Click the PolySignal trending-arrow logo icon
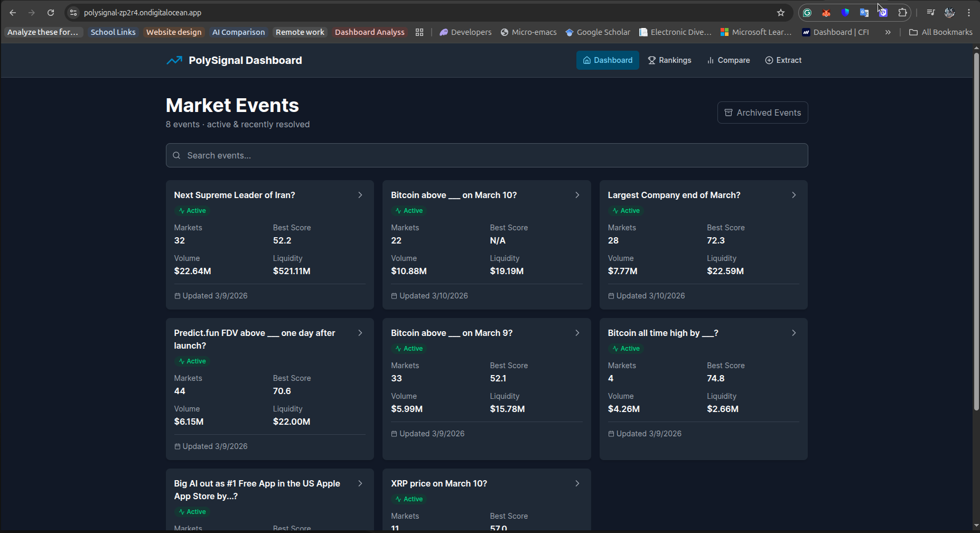The width and height of the screenshot is (980, 533). [x=174, y=60]
